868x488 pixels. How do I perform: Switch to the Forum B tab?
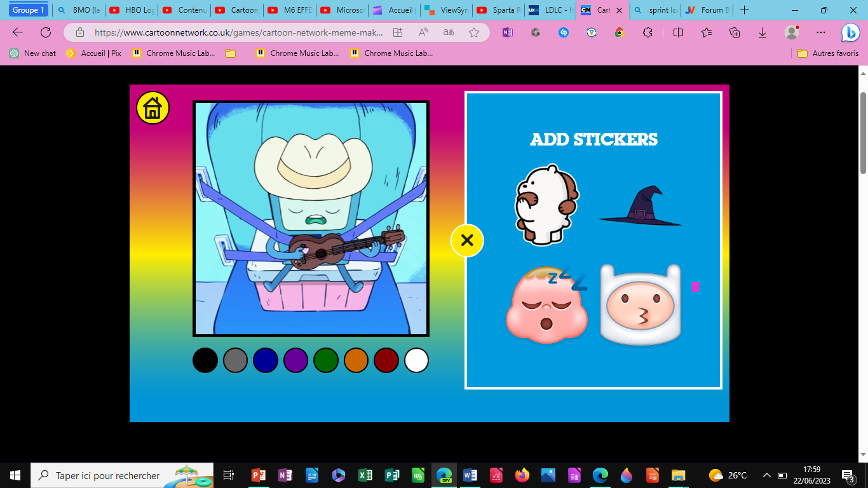[x=707, y=10]
